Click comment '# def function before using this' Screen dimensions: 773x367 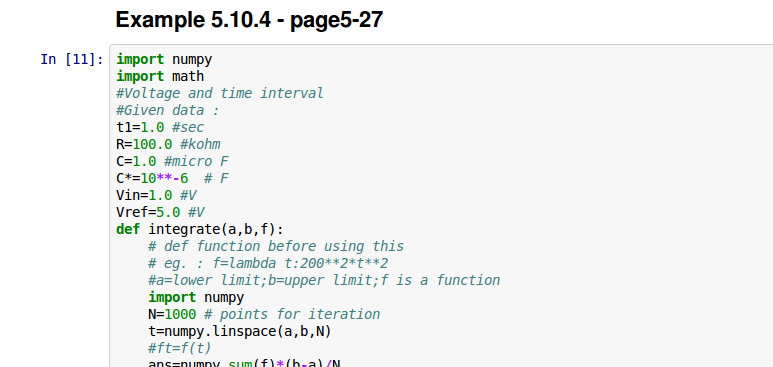coord(276,246)
